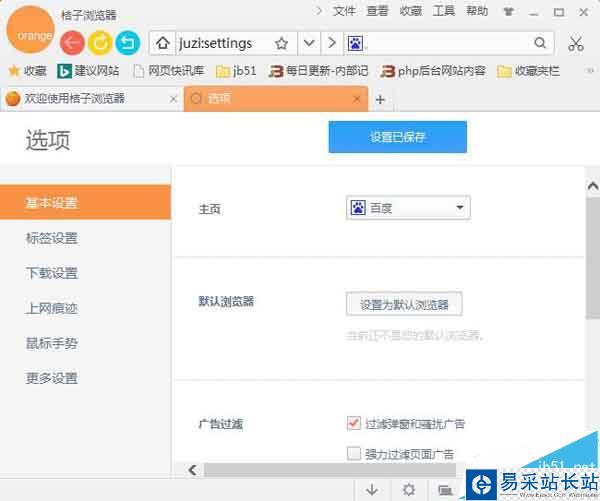Open the 收藏 menu

pos(411,11)
